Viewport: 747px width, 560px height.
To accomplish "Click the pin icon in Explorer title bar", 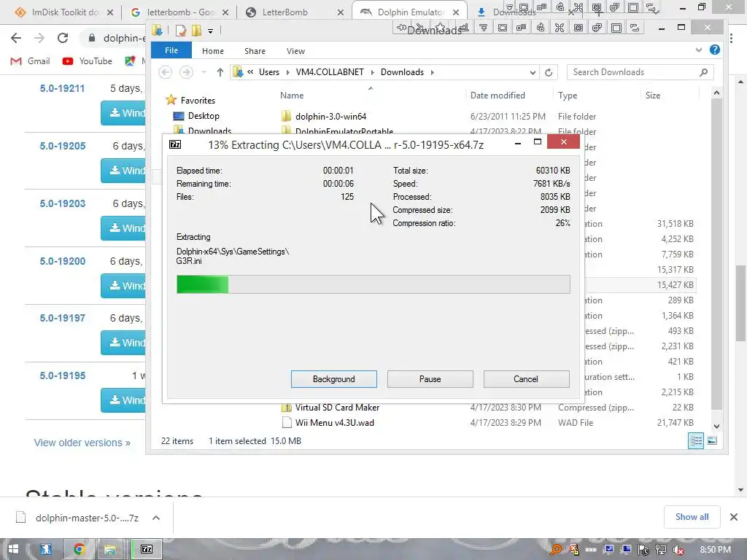I will pyautogui.click(x=402, y=28).
